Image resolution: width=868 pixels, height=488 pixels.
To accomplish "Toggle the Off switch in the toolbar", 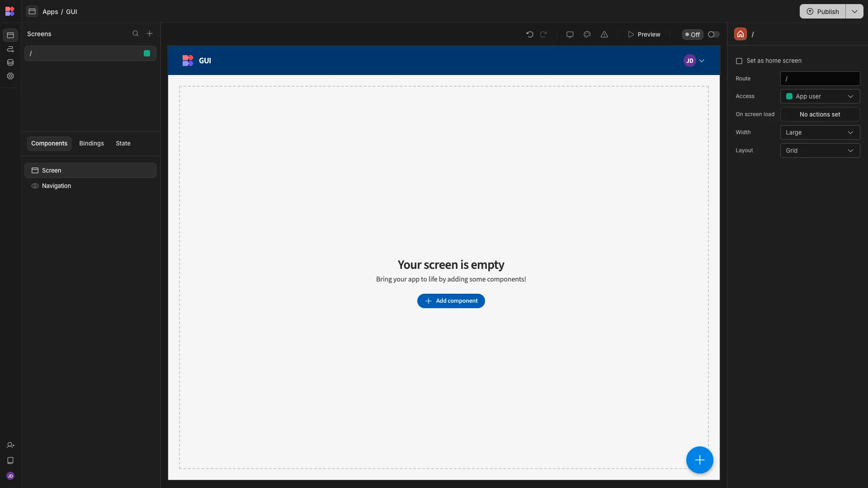I will [713, 34].
